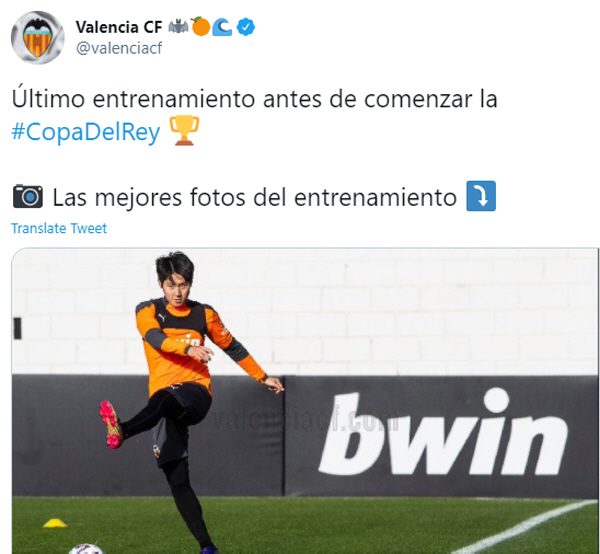
Task: Open the @valenciacf handle
Action: pos(119,49)
